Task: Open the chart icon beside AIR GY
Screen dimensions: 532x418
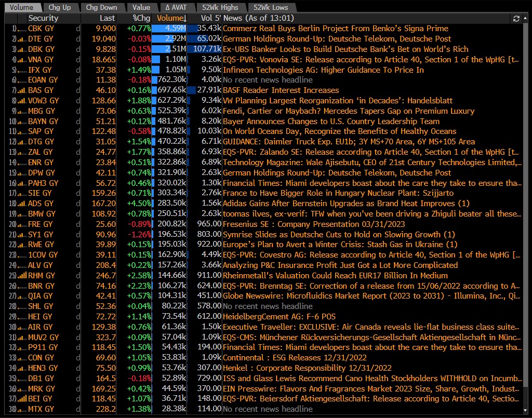Action: [22, 327]
